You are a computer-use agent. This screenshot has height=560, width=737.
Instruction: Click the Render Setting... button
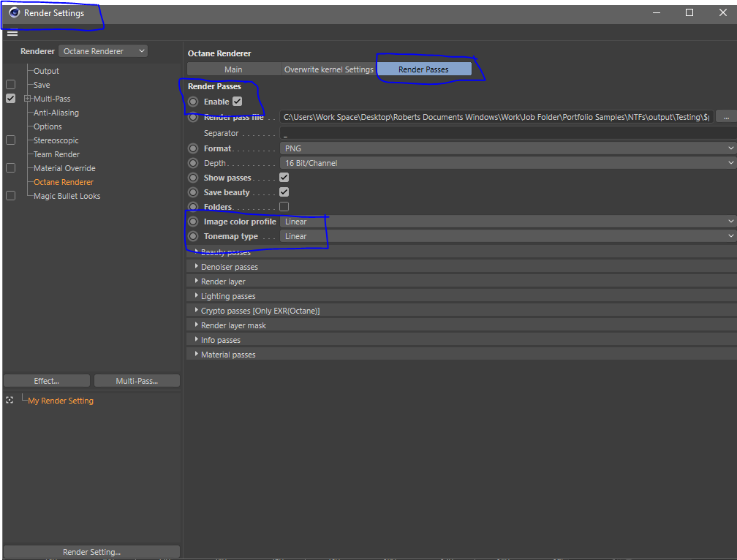(91, 551)
